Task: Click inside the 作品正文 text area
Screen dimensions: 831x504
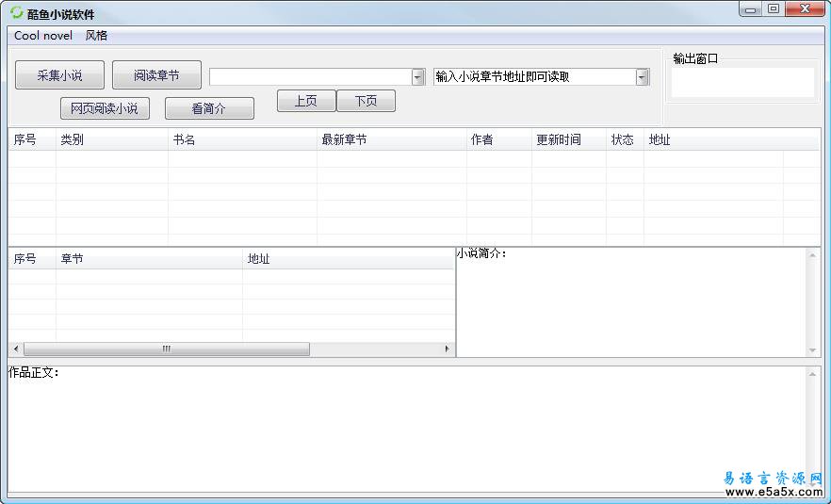Action: (406, 430)
